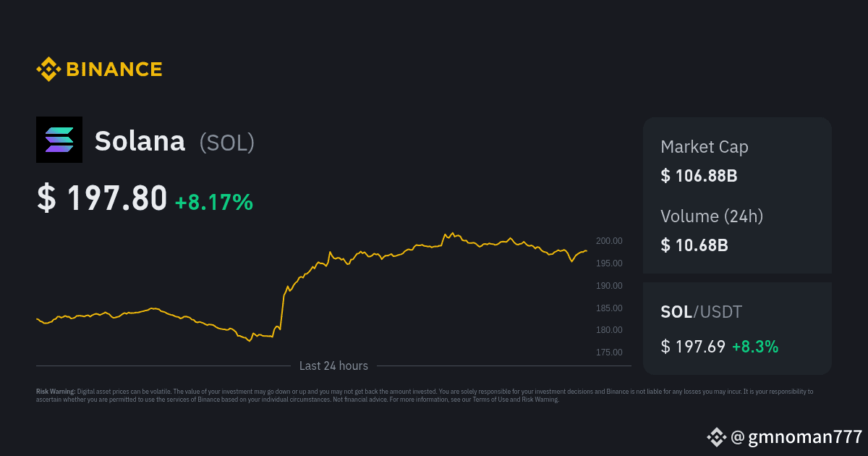
Task: Click the Binance icon beside @gmnoman777
Action: click(716, 436)
